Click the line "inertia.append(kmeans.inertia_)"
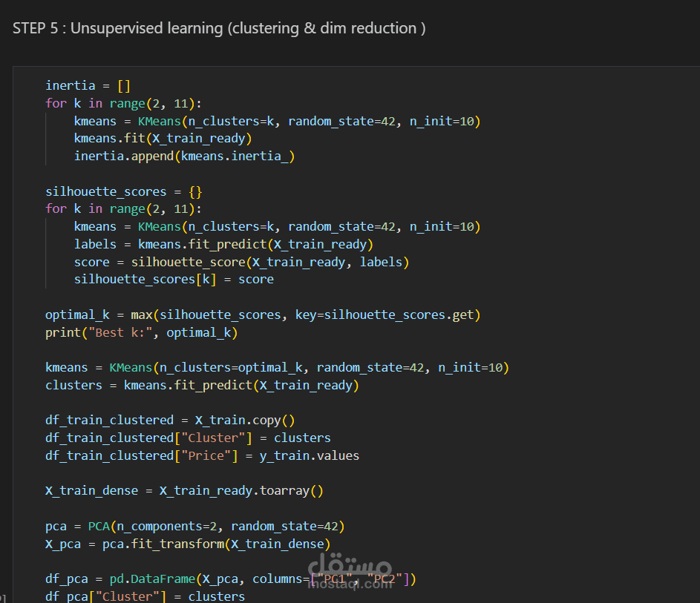700x603 pixels. [x=184, y=156]
